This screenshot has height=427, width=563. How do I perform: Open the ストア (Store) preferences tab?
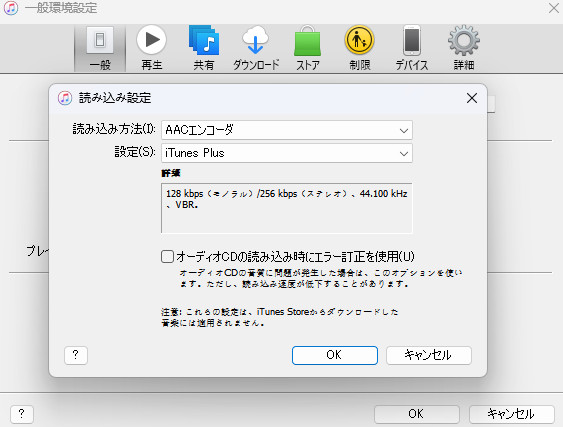tap(308, 48)
